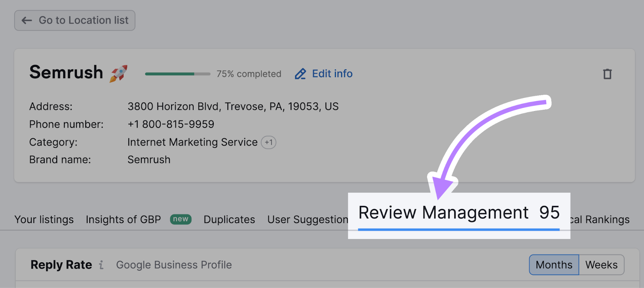Open Insights of GBP tab
This screenshot has width=644, height=288.
click(123, 220)
